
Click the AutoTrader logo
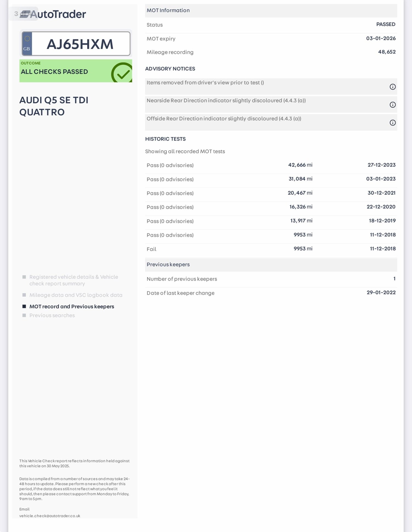coord(53,14)
